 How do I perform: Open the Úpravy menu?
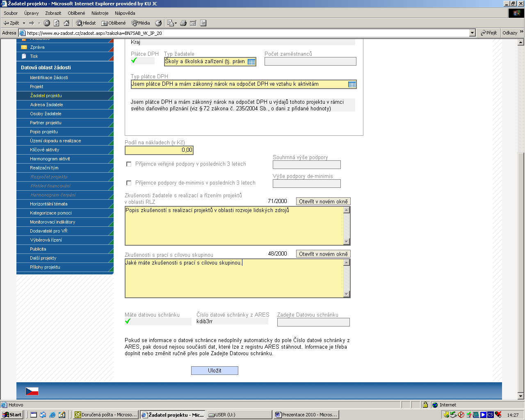(x=31, y=13)
